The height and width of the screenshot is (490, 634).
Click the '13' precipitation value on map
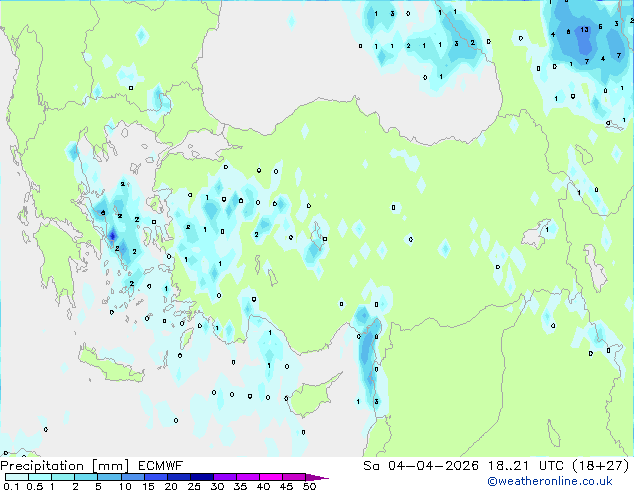tap(584, 30)
